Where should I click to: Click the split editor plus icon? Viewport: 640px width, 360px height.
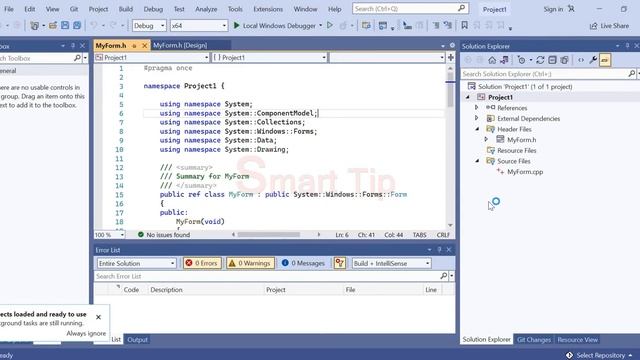[x=451, y=58]
